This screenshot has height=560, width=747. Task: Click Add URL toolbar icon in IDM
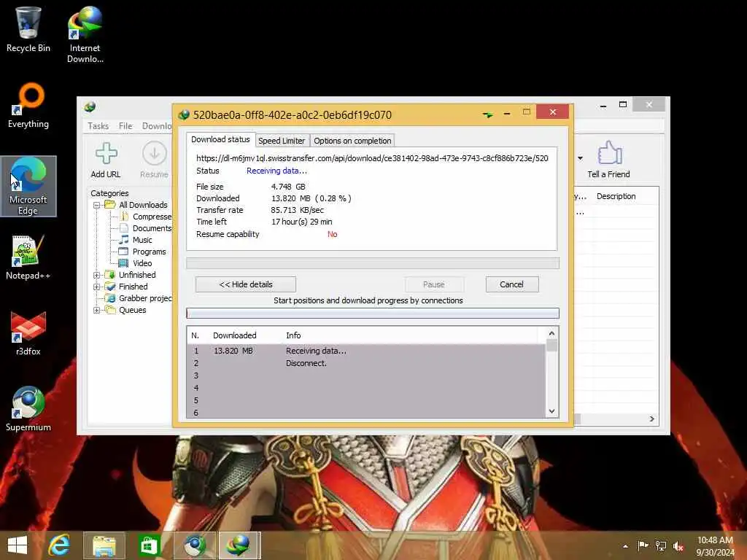point(106,160)
